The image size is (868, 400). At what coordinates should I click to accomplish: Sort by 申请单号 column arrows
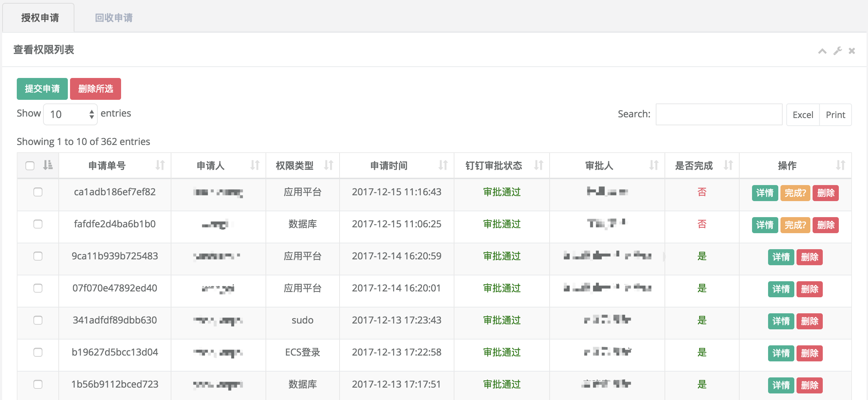(x=160, y=165)
